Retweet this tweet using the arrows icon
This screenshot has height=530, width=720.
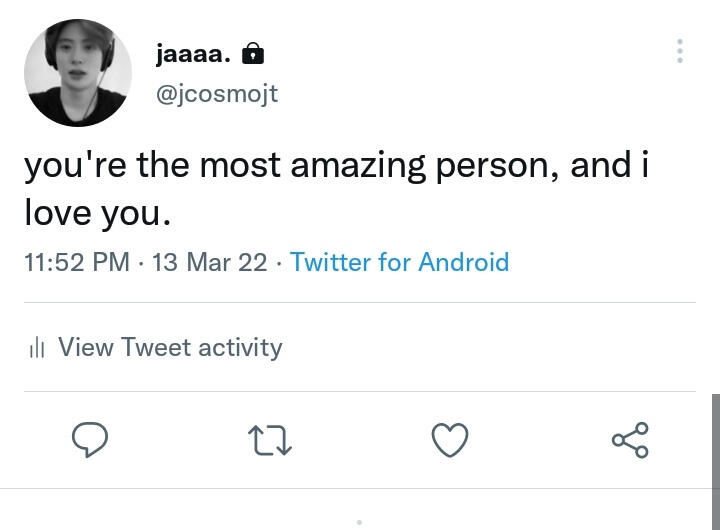(269, 440)
